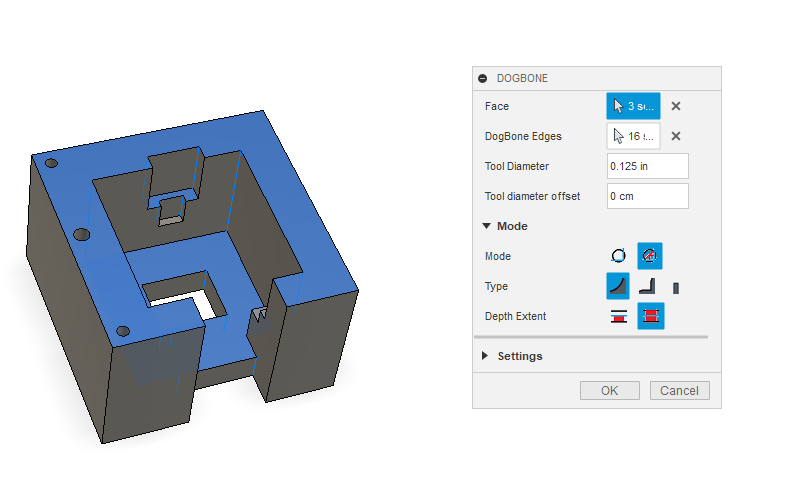Select second Depth Extent option

650,316
